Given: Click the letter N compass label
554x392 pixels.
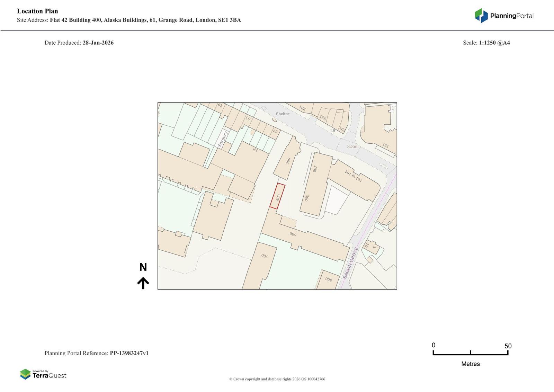Looking at the screenshot, I should coord(143,267).
